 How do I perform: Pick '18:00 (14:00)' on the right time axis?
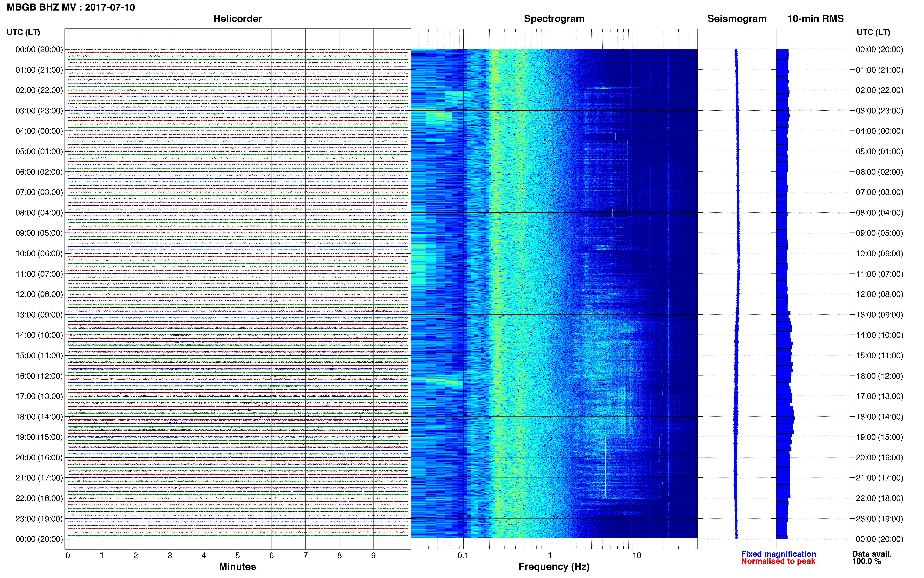(x=879, y=417)
